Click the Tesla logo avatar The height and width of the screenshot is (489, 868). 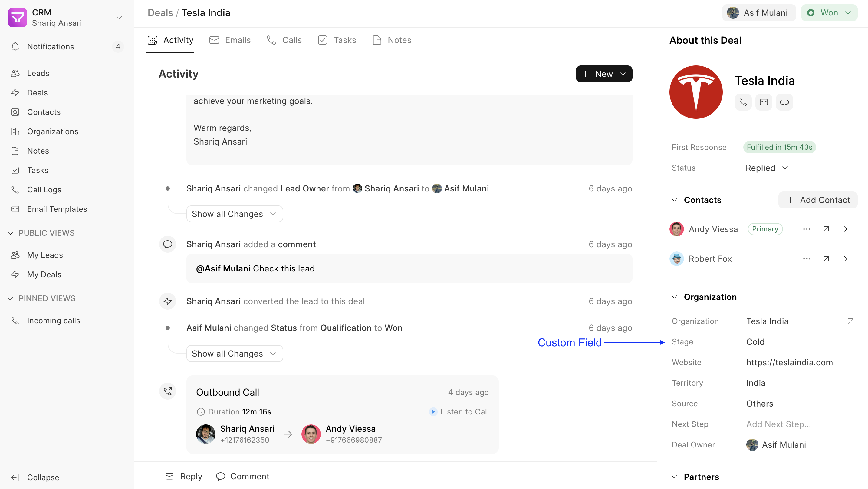tap(696, 92)
